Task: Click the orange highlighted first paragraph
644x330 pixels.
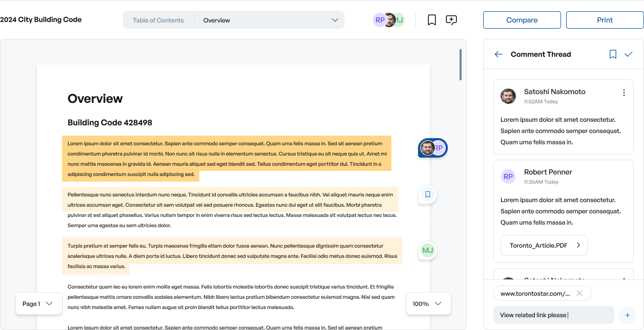Action: 226,159
